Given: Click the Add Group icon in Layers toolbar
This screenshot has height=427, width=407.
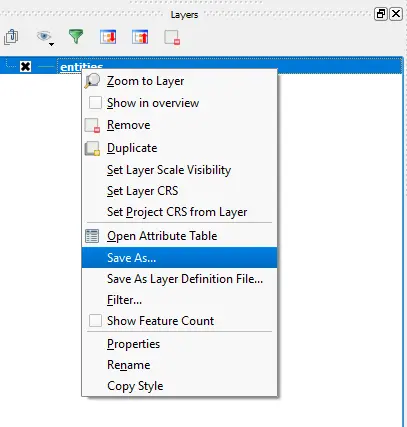Looking at the screenshot, I should [11, 37].
